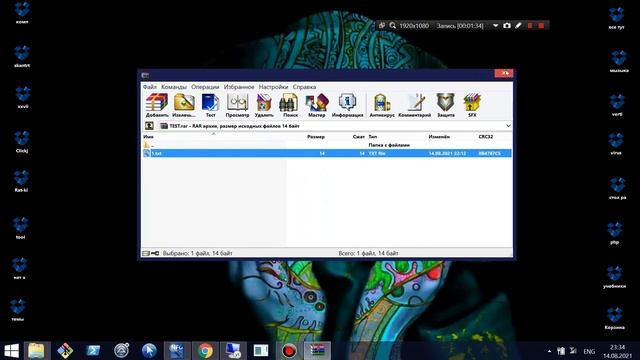Open the Операции menu
The width and height of the screenshot is (640, 360).
point(205,87)
